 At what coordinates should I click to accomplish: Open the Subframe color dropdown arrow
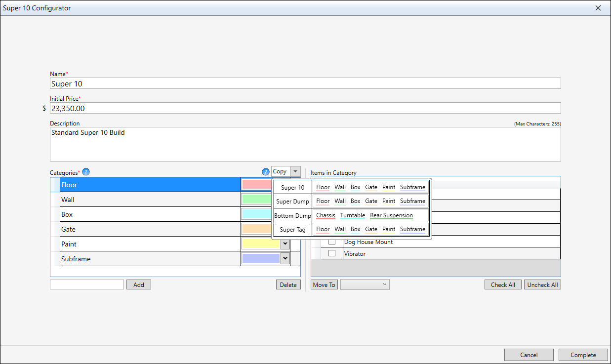[285, 258]
